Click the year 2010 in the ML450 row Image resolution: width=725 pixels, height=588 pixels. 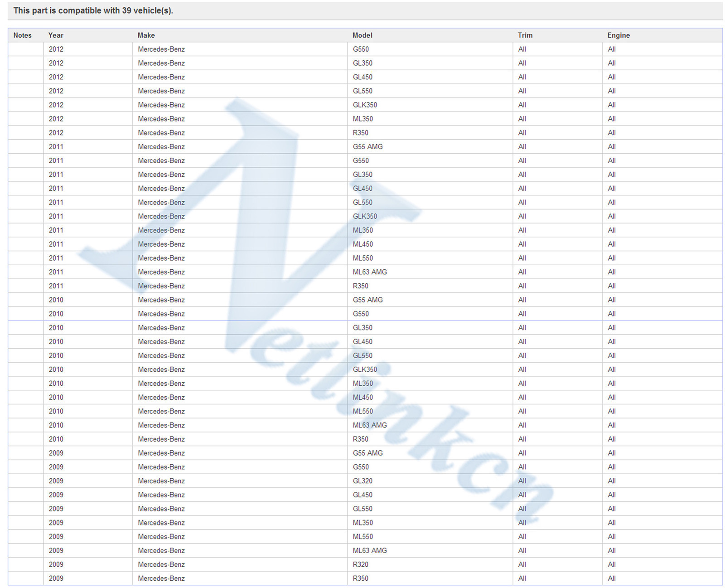click(56, 398)
